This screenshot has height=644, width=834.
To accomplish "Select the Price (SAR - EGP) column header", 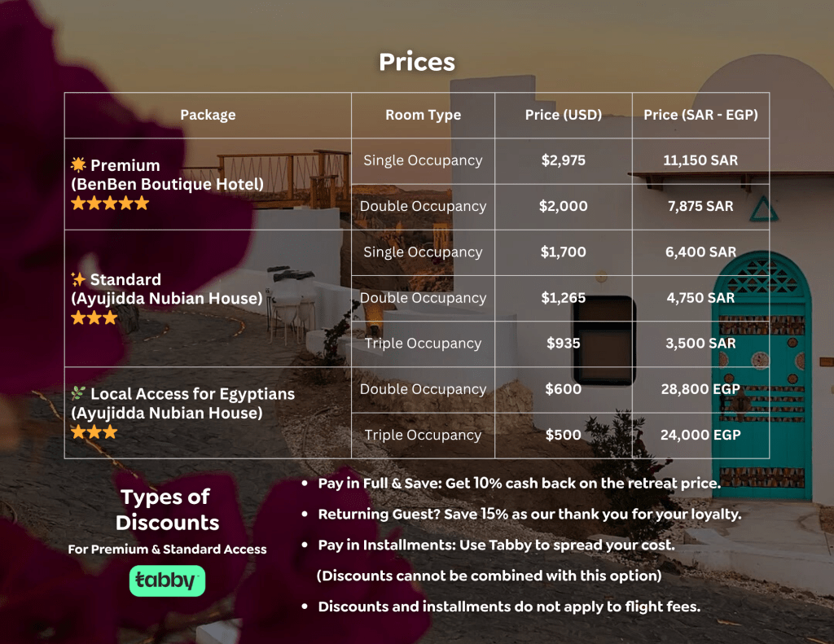I will 700,115.
